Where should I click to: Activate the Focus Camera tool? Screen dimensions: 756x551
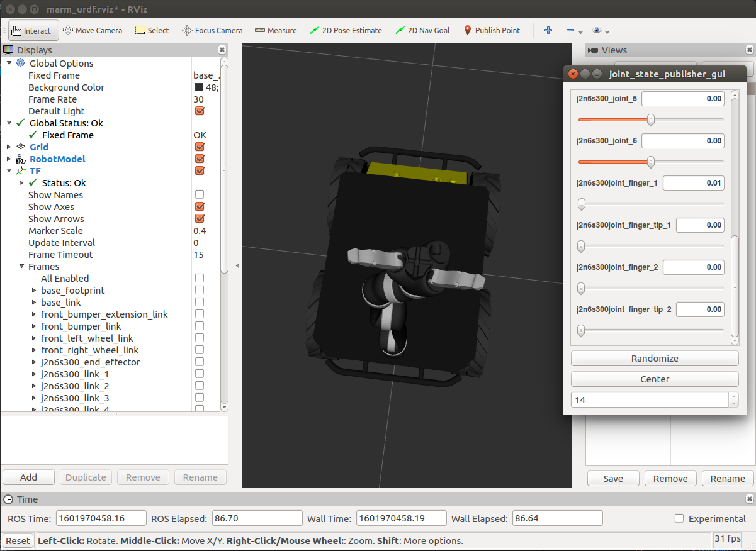pyautogui.click(x=212, y=30)
